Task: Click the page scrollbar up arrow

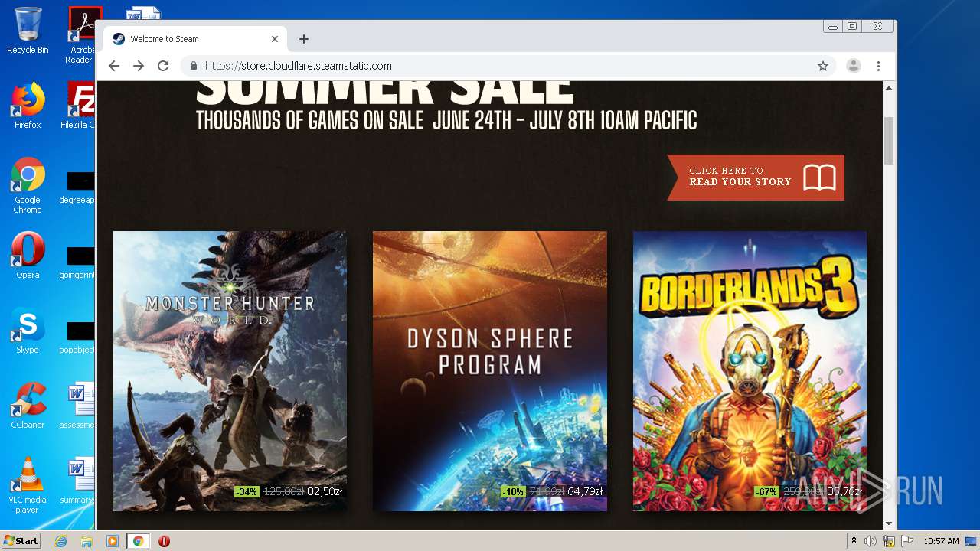Action: point(889,88)
